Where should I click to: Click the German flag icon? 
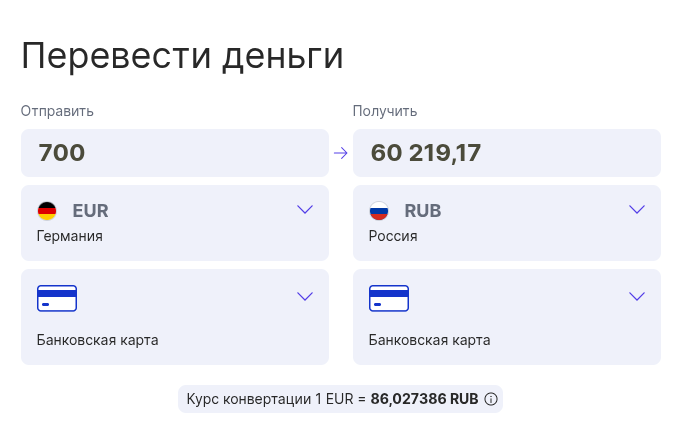click(47, 211)
